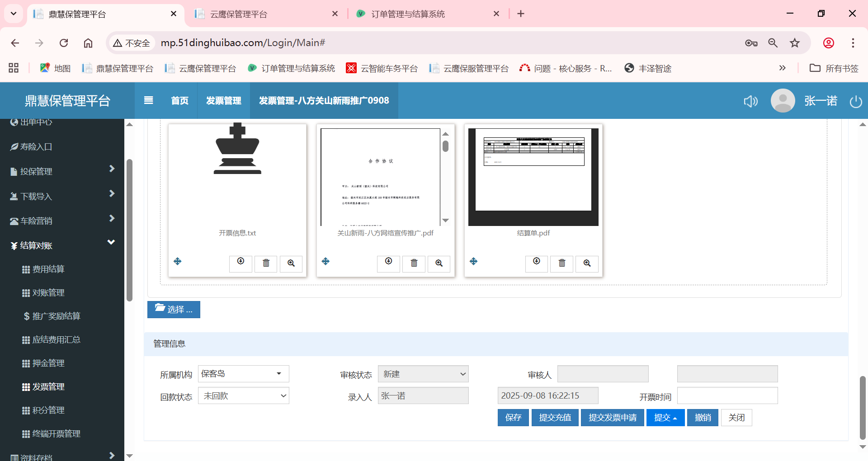Download the 结算单.pdf file
868x461 pixels.
pyautogui.click(x=537, y=263)
